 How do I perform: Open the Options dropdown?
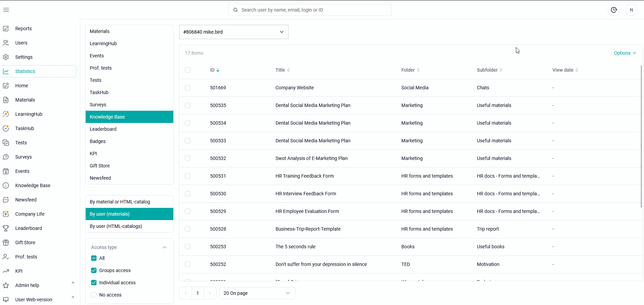tap(625, 53)
